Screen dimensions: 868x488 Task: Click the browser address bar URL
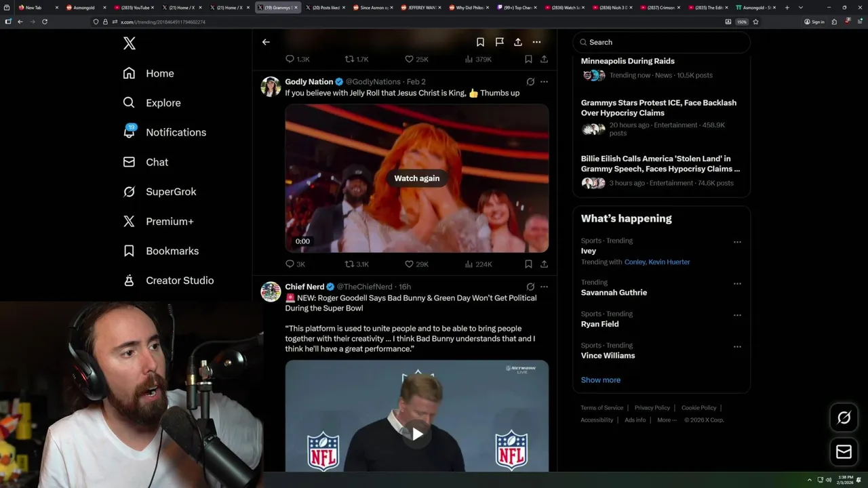[x=163, y=22]
